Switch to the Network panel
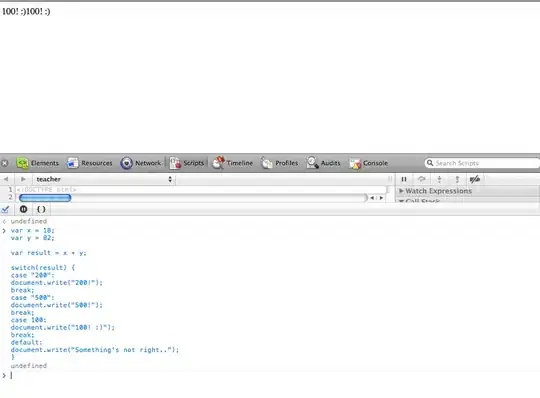The width and height of the screenshot is (540, 398). [141, 163]
